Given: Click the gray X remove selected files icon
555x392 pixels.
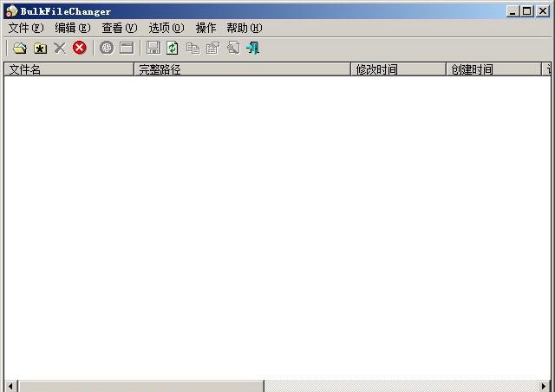Looking at the screenshot, I should 60,48.
